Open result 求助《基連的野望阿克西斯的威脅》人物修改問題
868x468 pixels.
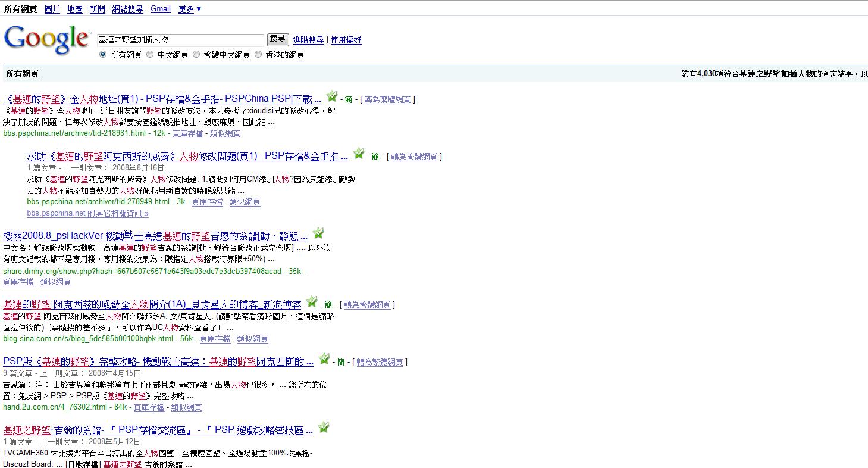pos(187,156)
